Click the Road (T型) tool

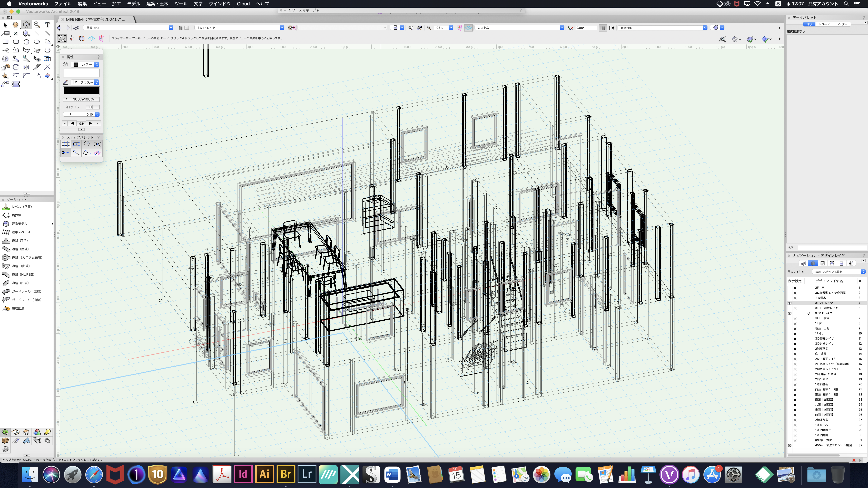click(x=19, y=240)
